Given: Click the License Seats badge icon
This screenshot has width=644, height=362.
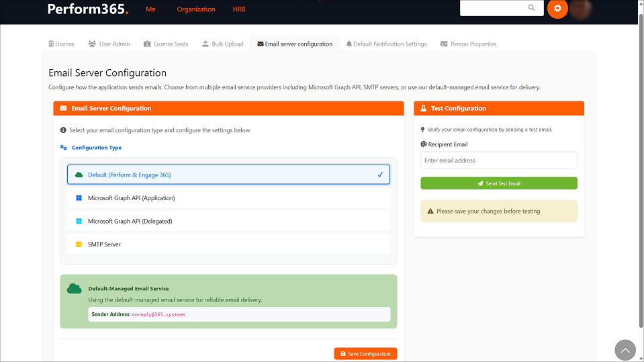Looking at the screenshot, I should [147, 44].
